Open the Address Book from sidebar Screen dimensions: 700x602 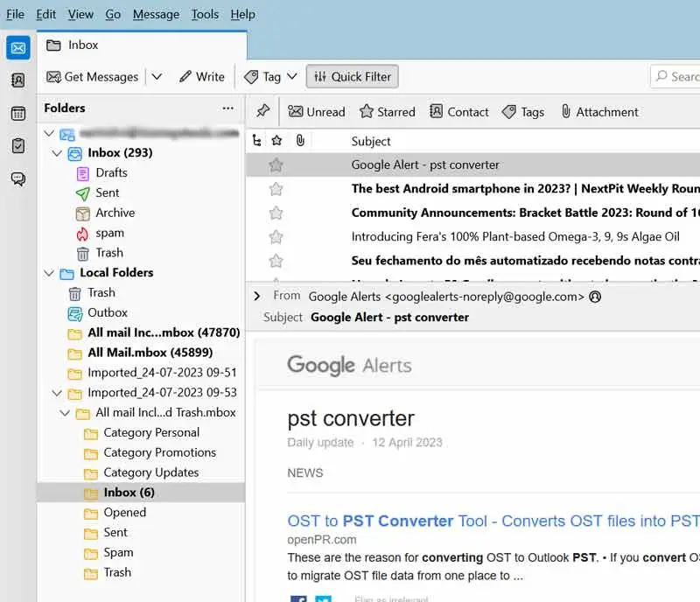(x=17, y=80)
